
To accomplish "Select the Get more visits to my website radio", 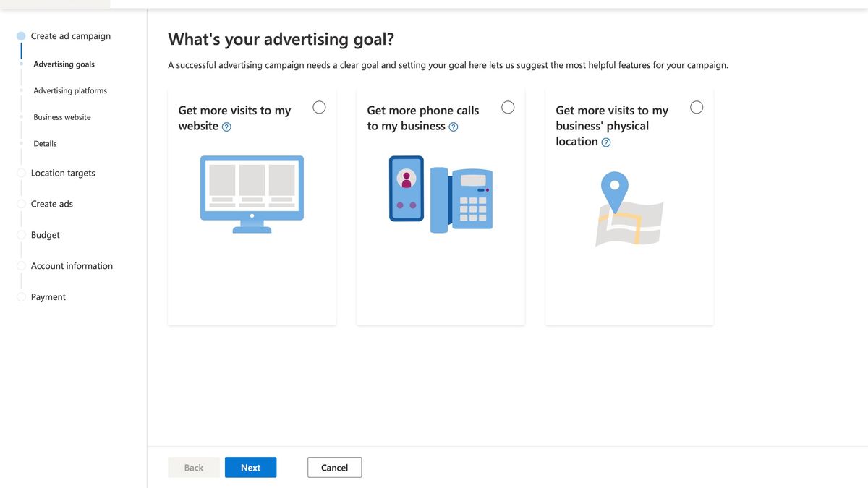I will [x=319, y=106].
